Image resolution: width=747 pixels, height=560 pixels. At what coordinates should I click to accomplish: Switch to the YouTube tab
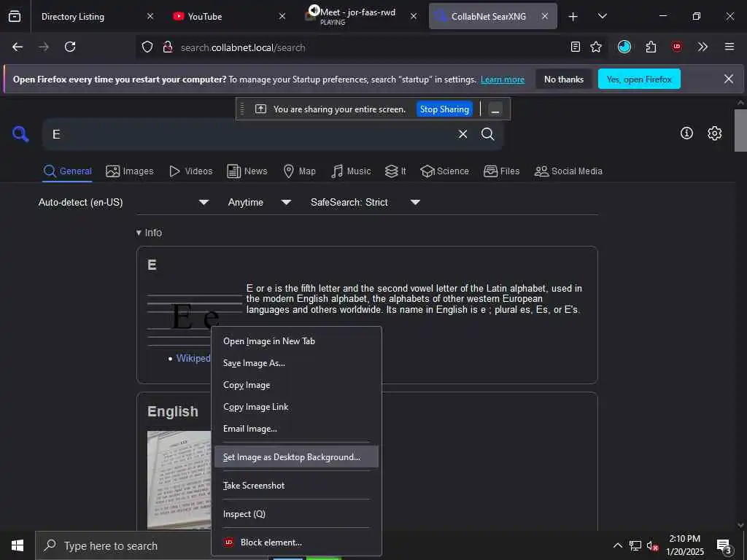205,17
